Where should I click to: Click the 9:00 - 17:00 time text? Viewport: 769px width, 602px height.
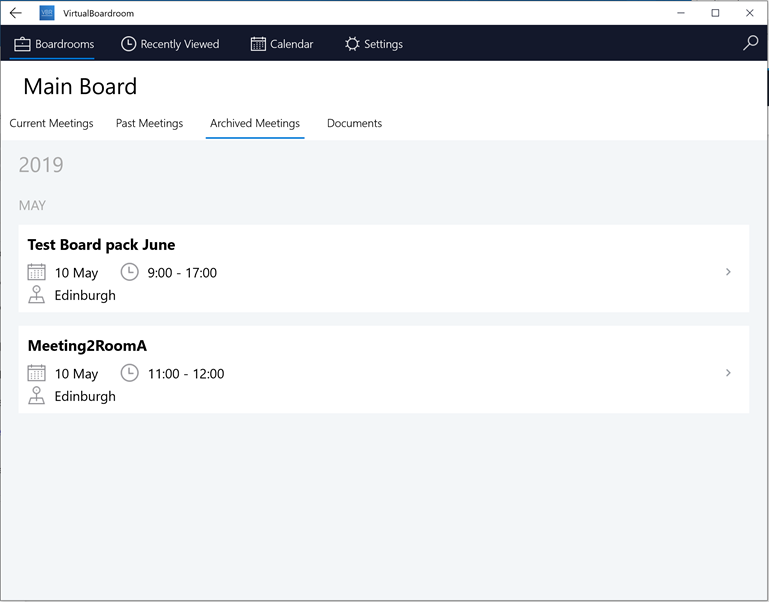182,273
